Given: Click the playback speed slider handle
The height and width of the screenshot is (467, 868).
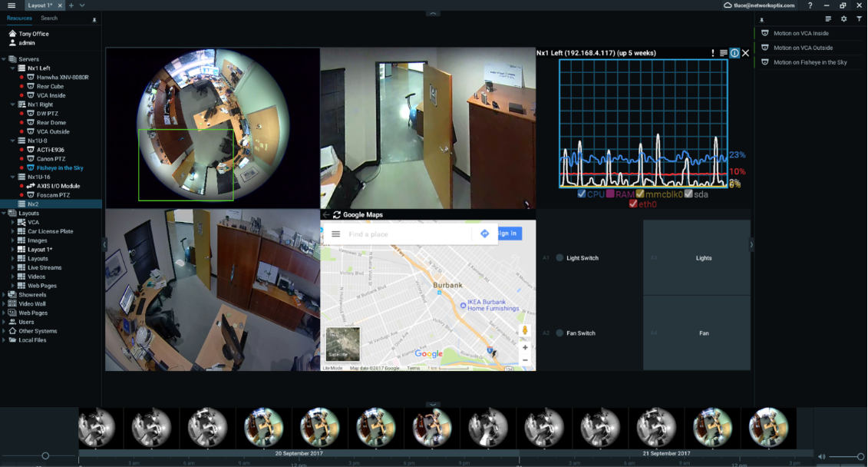Looking at the screenshot, I should click(x=45, y=456).
